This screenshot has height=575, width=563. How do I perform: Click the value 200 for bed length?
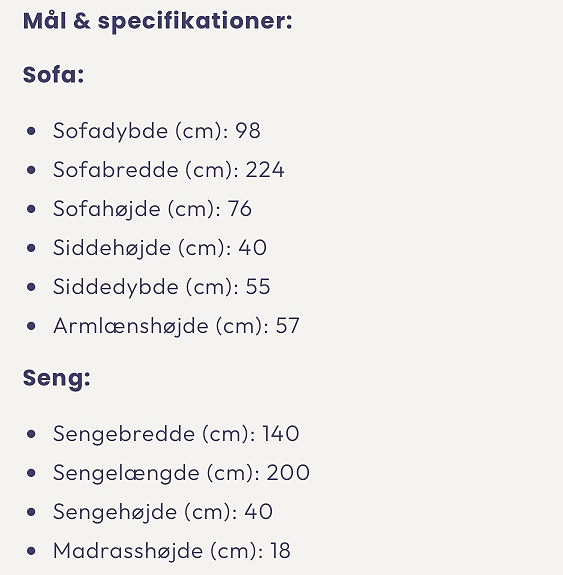(288, 473)
